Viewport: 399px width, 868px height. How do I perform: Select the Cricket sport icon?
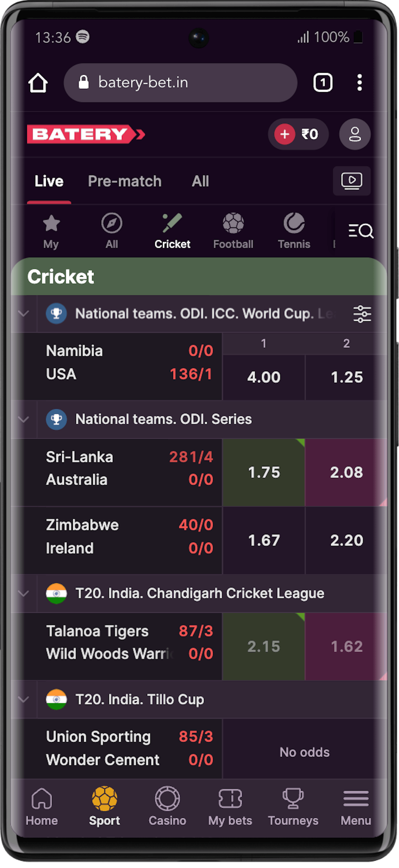tap(172, 226)
